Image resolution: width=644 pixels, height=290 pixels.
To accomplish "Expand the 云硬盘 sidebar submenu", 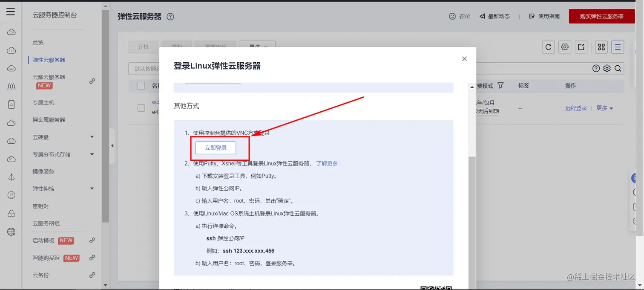I will [92, 137].
